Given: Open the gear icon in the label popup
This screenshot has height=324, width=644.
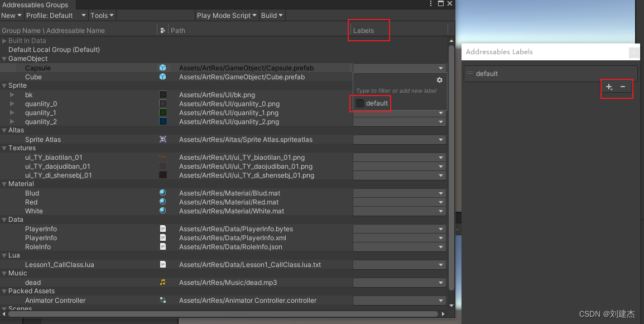Looking at the screenshot, I should click(x=439, y=79).
